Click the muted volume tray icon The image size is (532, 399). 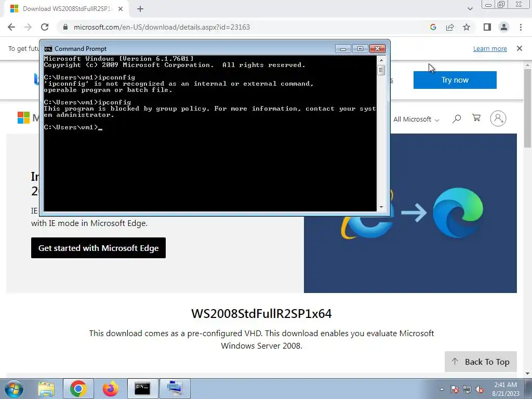(480, 390)
